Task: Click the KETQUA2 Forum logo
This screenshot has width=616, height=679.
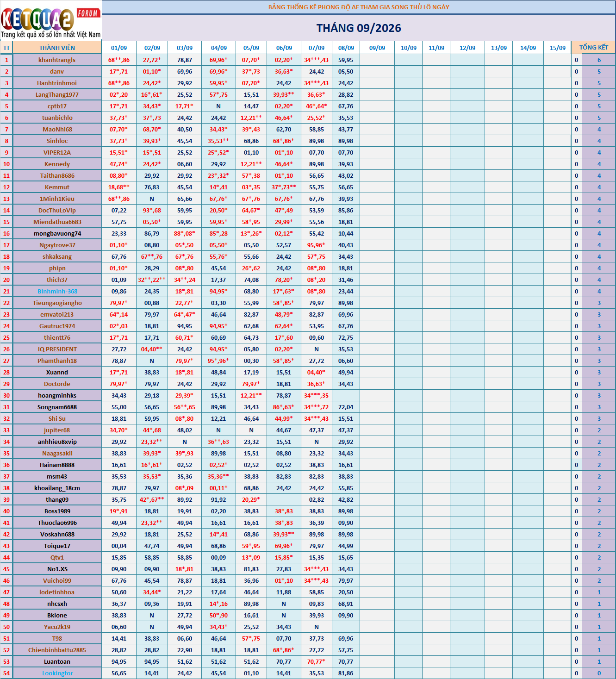Action: [x=51, y=22]
